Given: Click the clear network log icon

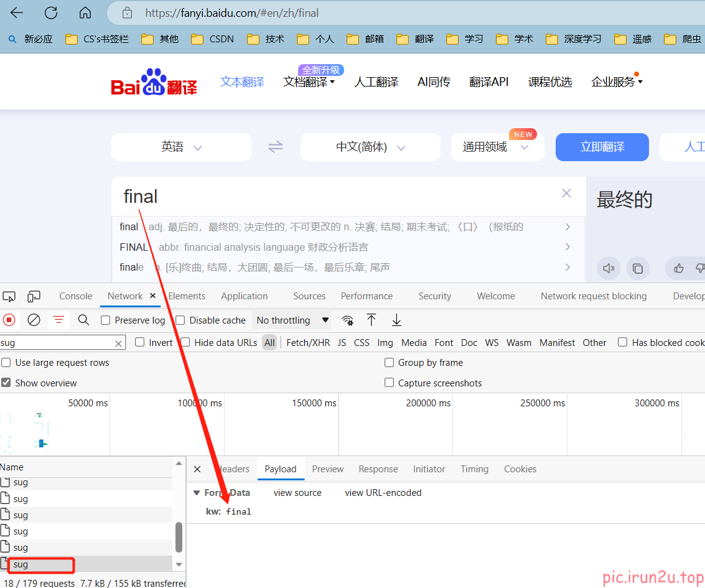Looking at the screenshot, I should coord(34,320).
